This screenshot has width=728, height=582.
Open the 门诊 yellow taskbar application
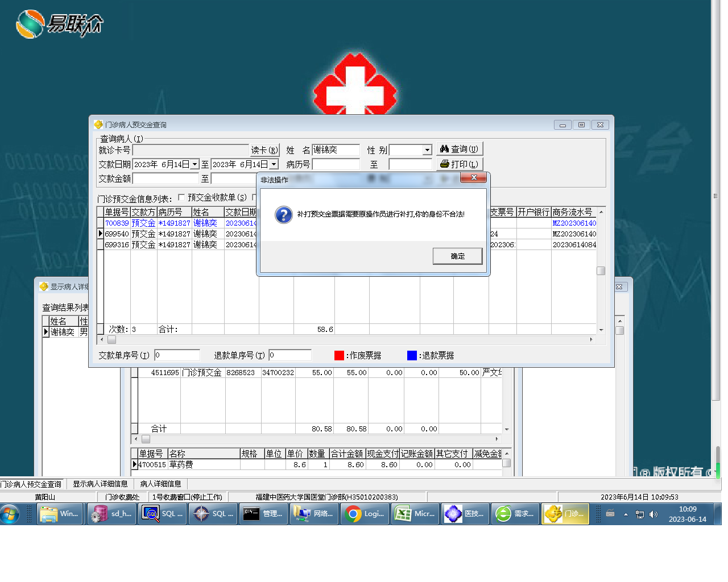(565, 514)
